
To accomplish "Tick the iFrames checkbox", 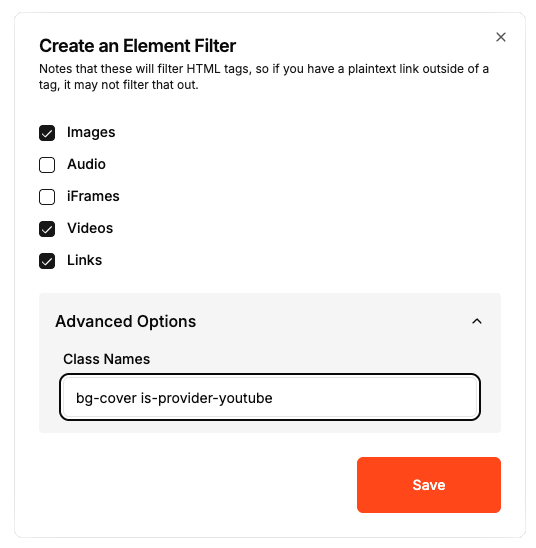I will (x=47, y=197).
